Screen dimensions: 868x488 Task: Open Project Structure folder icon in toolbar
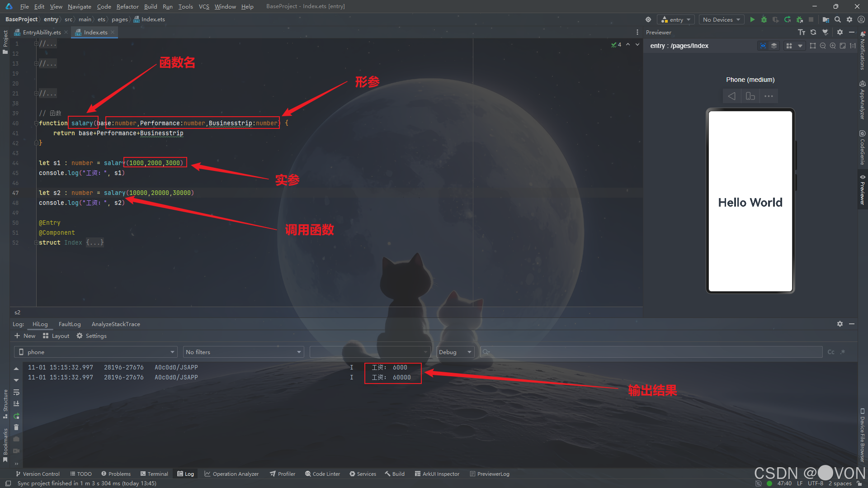826,19
